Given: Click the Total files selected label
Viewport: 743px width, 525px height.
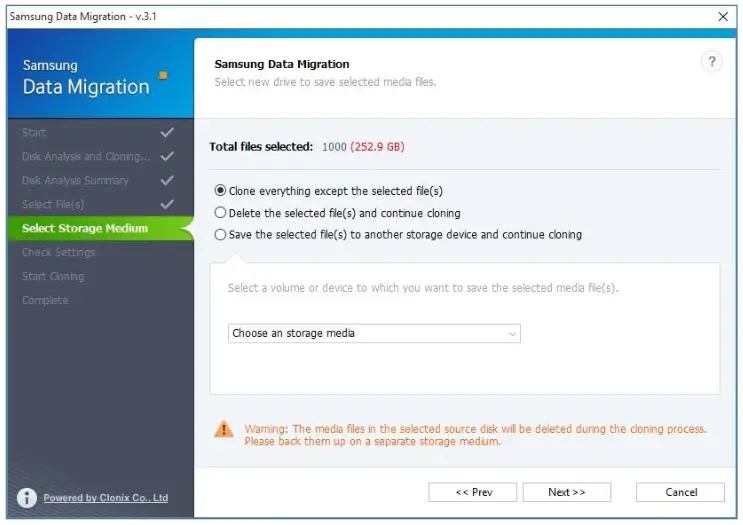Looking at the screenshot, I should point(261,147).
